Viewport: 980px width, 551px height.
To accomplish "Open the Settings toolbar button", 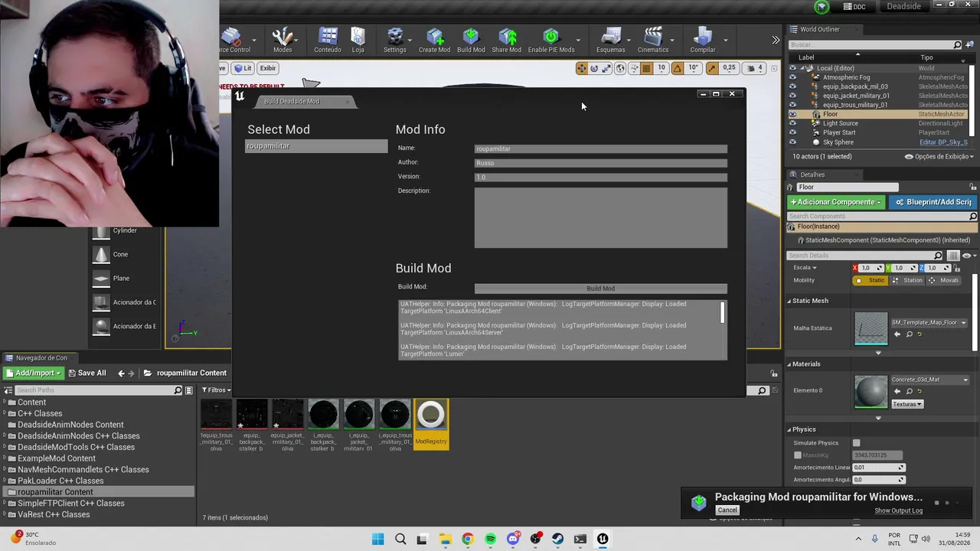I will [395, 41].
